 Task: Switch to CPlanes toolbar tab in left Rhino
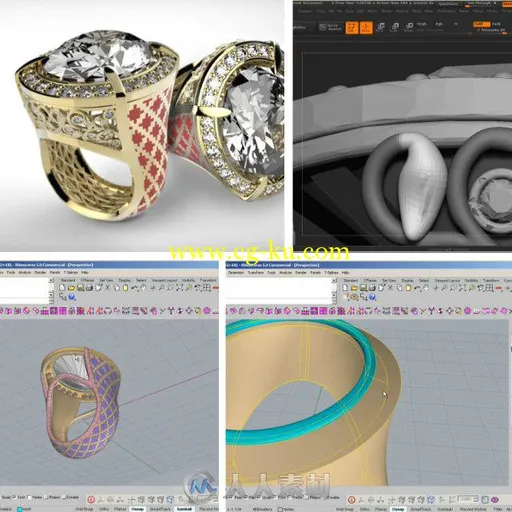point(87,280)
